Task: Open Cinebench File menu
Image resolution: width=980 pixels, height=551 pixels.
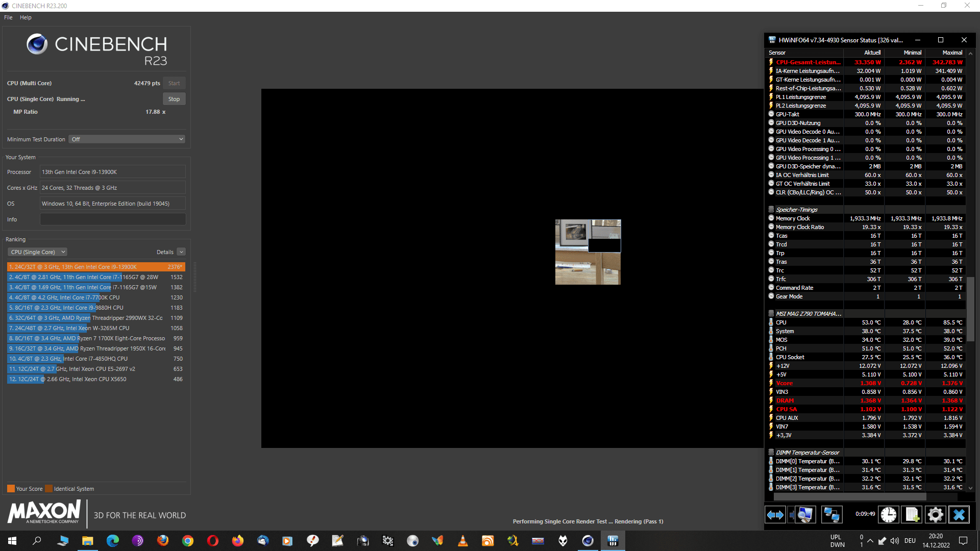Action: point(8,17)
